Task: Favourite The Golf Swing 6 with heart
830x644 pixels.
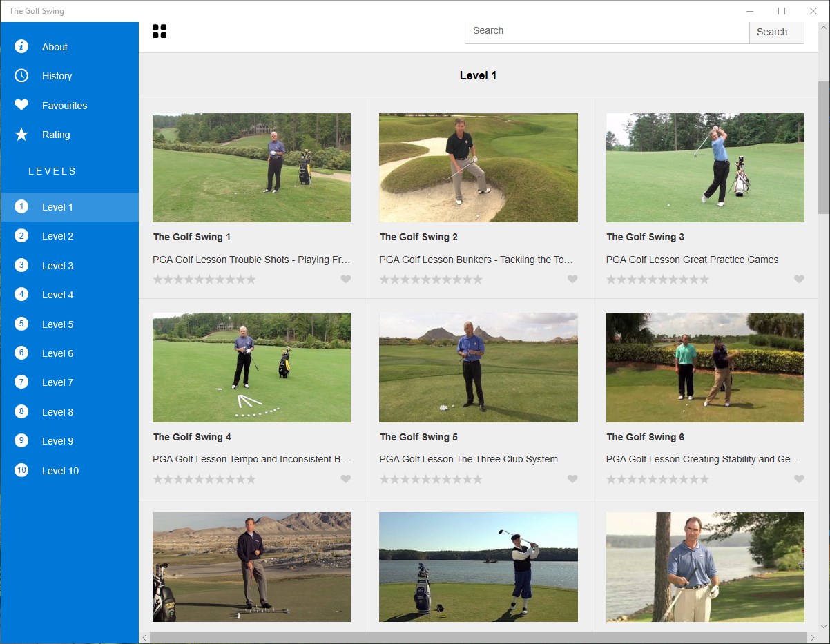Action: (x=799, y=478)
